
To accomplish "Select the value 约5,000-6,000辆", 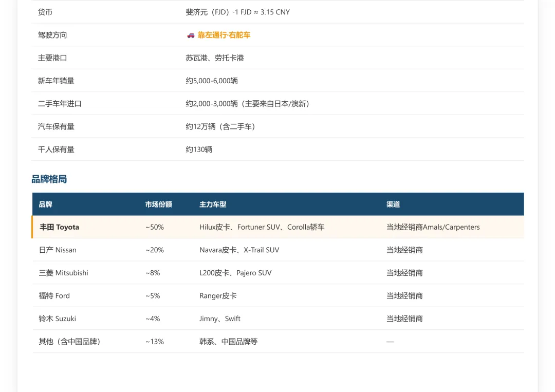I will pyautogui.click(x=212, y=81).
